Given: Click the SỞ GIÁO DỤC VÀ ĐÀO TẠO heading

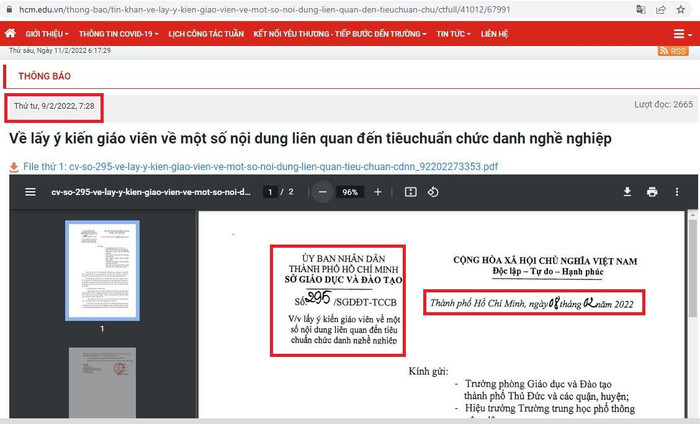Looking at the screenshot, I should click(343, 280).
